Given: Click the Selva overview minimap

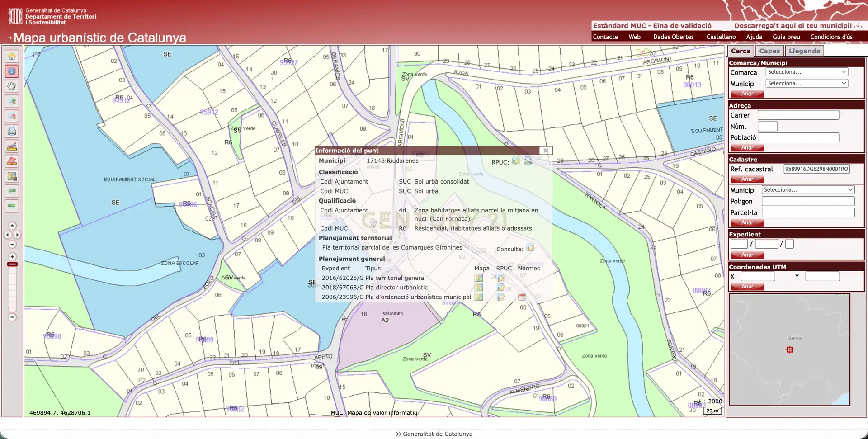Looking at the screenshot, I should pyautogui.click(x=789, y=349).
